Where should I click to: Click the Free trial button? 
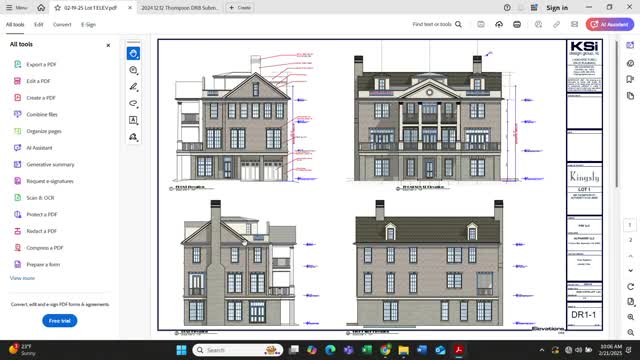(x=60, y=321)
